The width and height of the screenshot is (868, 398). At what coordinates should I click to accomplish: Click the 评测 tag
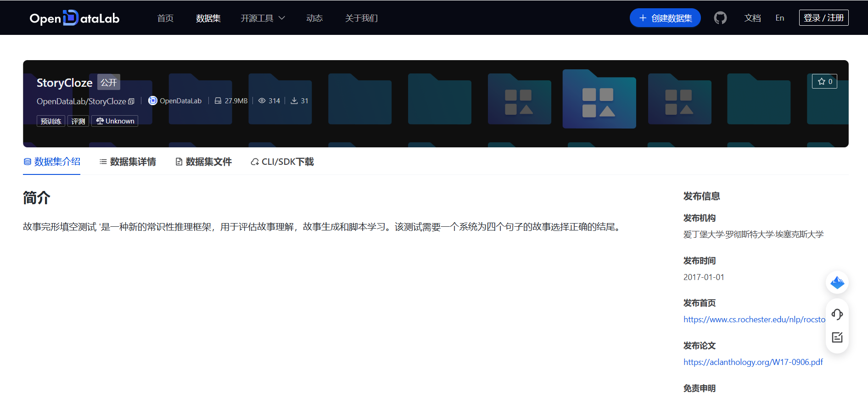pyautogui.click(x=78, y=121)
